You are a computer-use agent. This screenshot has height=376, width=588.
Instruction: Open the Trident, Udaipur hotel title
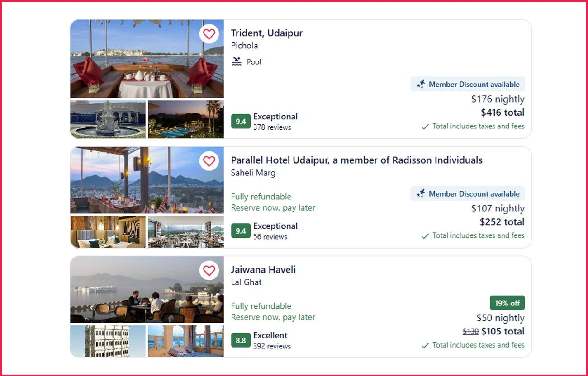coord(267,33)
